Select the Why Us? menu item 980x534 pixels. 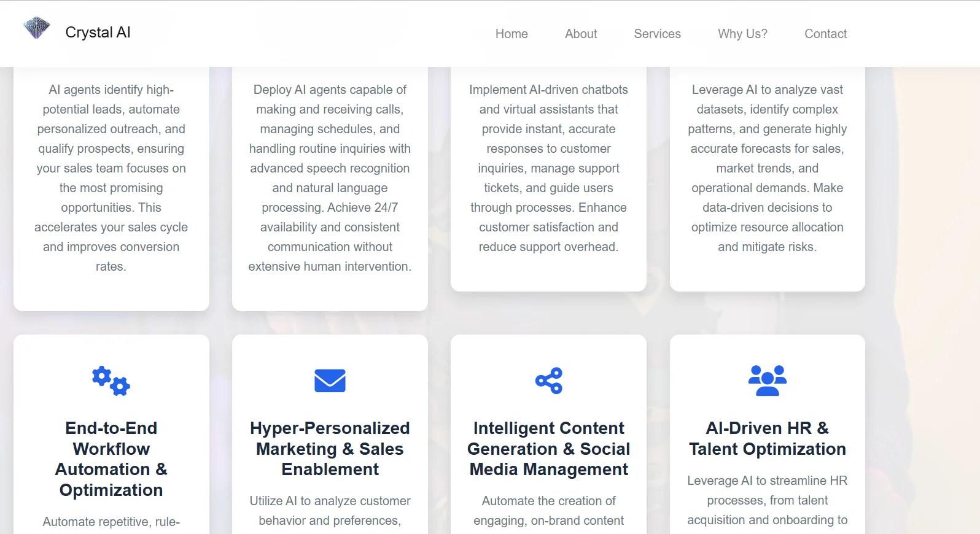pyautogui.click(x=742, y=34)
